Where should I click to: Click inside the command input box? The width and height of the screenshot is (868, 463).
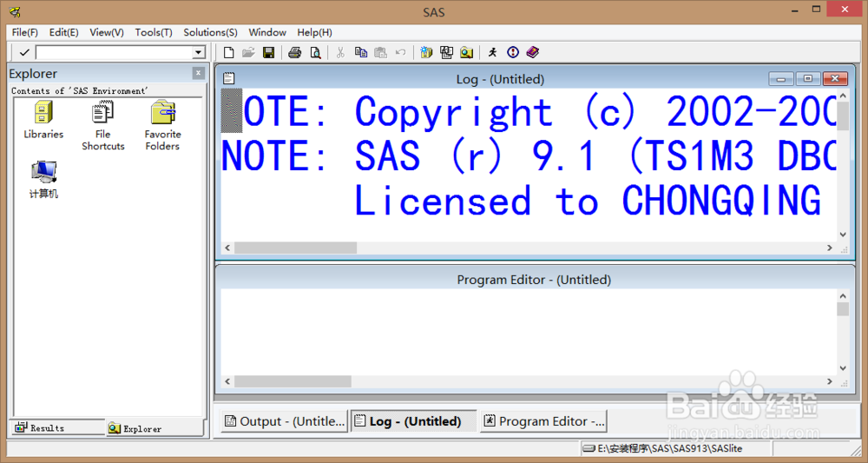115,53
